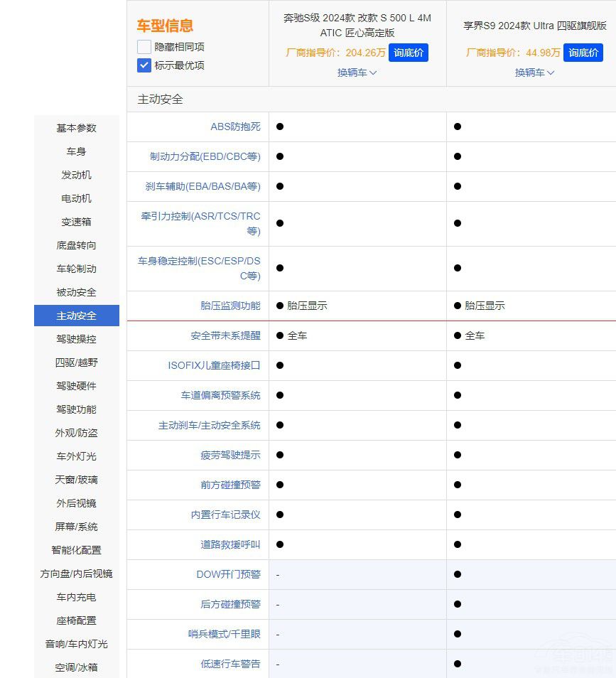The width and height of the screenshot is (616, 678).
Task: Go to the 电动机 section
Action: (x=76, y=198)
